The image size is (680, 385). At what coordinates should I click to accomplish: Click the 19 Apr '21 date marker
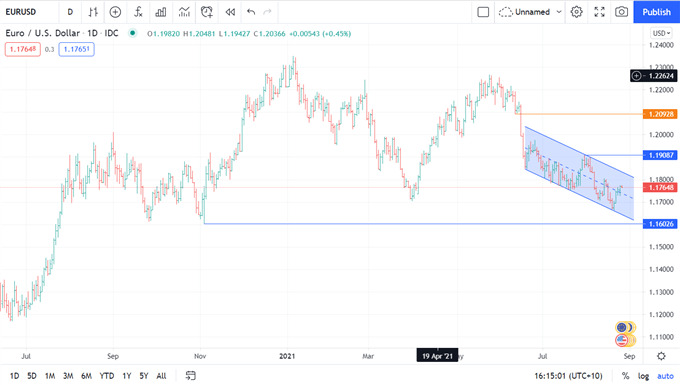[437, 356]
